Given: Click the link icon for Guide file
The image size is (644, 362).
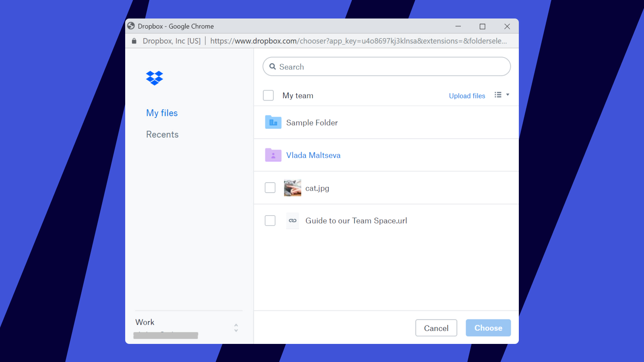Looking at the screenshot, I should click(x=293, y=220).
